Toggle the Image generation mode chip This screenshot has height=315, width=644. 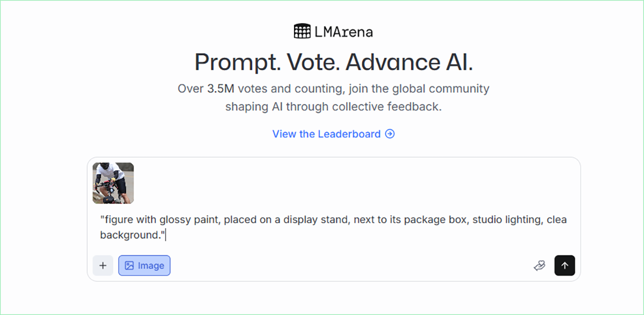(144, 266)
